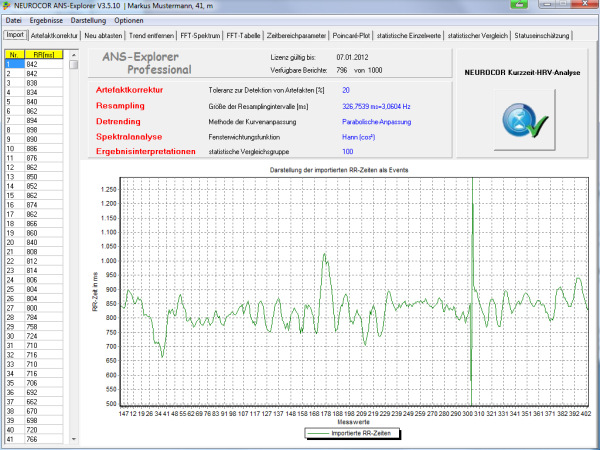Click the HRV analysis start icon button
The width and height of the screenshot is (600, 450).
524,120
